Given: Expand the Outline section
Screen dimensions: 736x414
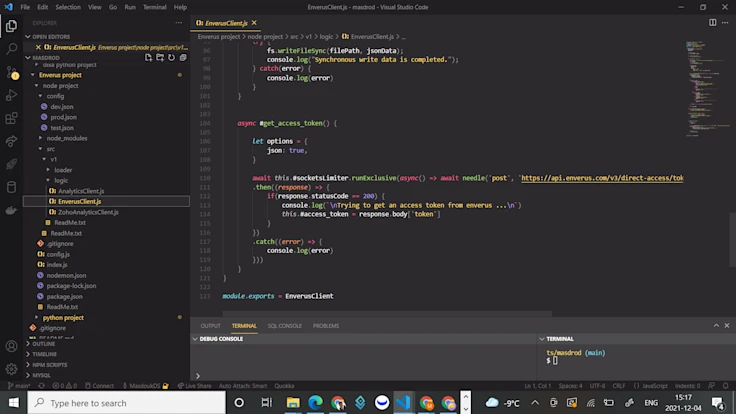Looking at the screenshot, I should click(28, 344).
